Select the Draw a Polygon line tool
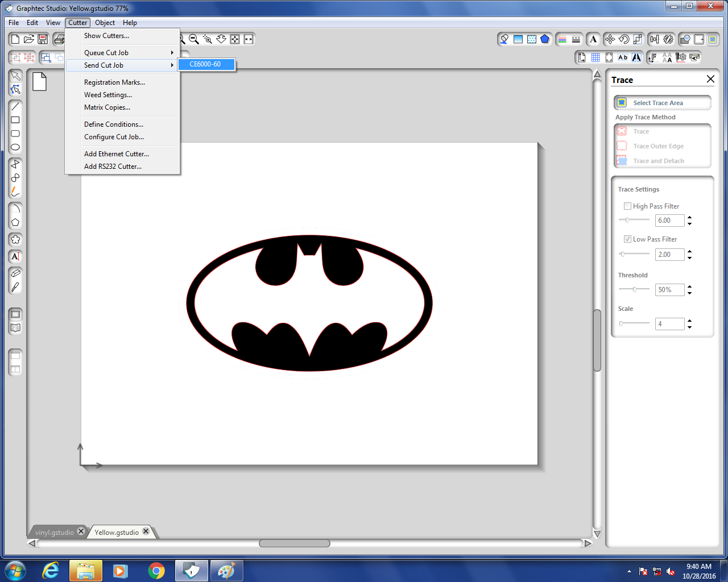The image size is (728, 582). point(15,164)
